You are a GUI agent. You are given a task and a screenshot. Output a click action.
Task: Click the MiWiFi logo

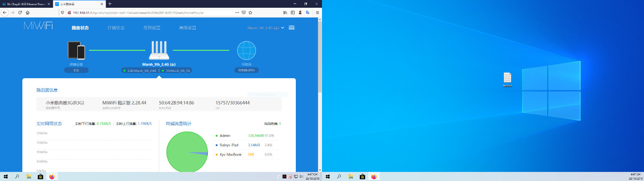(x=38, y=27)
